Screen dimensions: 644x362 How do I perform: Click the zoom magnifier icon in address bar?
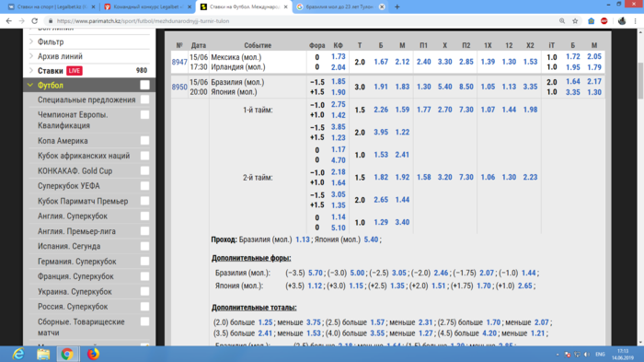[562, 21]
